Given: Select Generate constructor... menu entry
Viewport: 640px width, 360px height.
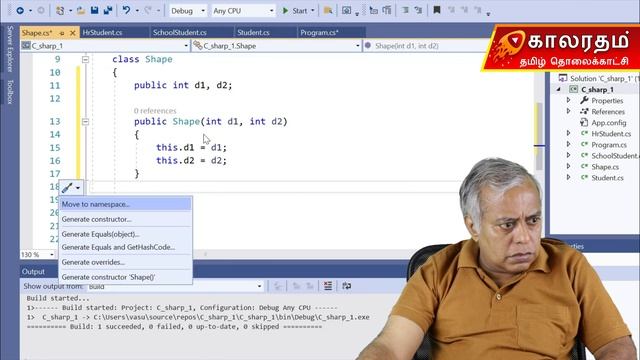Looking at the screenshot, I should point(125,219).
